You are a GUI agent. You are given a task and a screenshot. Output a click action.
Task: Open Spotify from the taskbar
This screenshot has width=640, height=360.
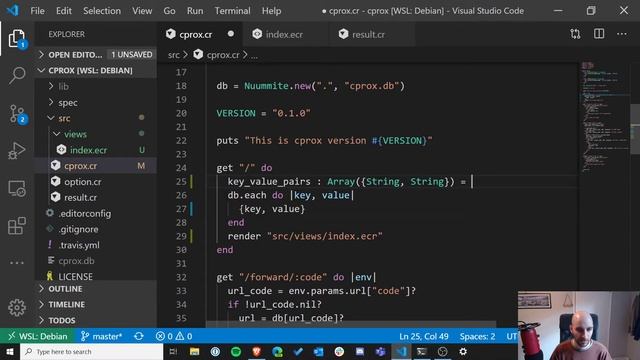(x=236, y=352)
